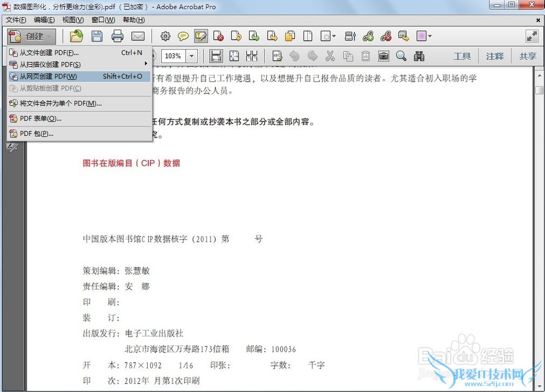The width and height of the screenshot is (545, 392).
Task: Click the binoculars advanced search icon
Action: pos(419,56)
